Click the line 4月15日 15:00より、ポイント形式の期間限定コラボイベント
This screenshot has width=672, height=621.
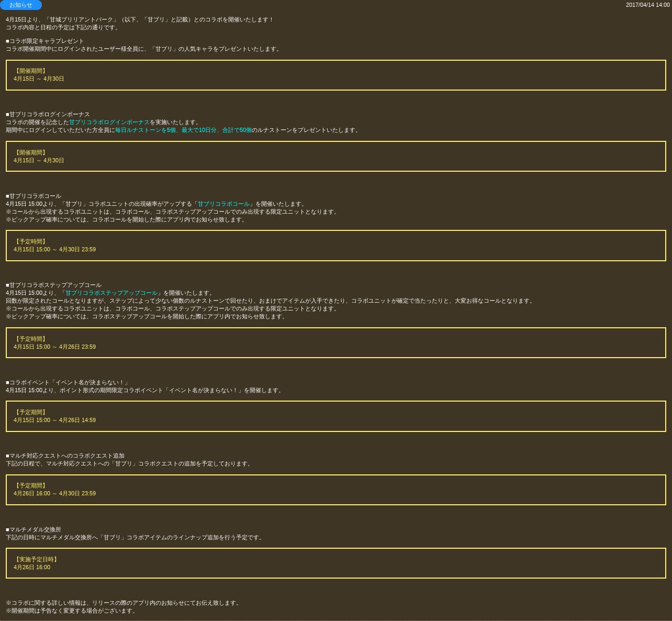click(x=145, y=390)
